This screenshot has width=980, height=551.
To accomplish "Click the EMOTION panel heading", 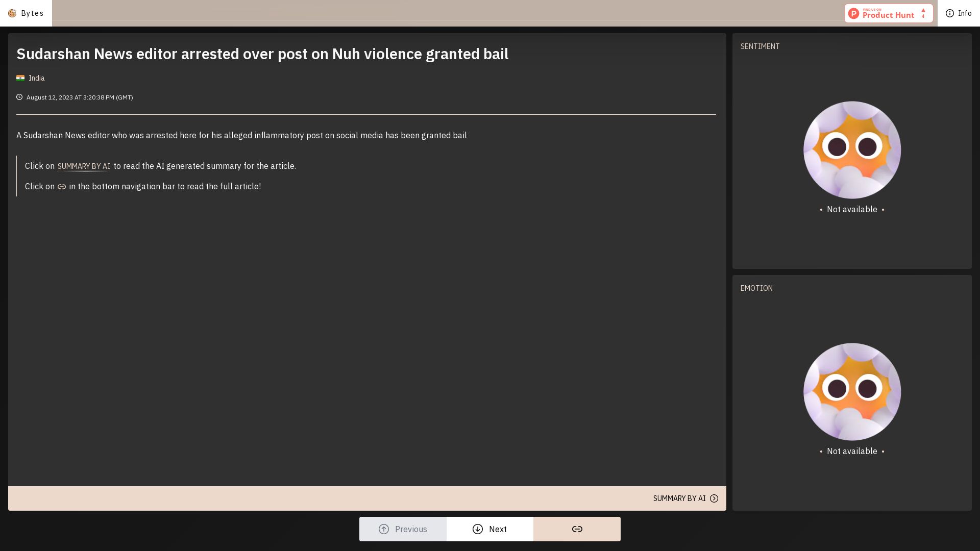I will (x=756, y=288).
